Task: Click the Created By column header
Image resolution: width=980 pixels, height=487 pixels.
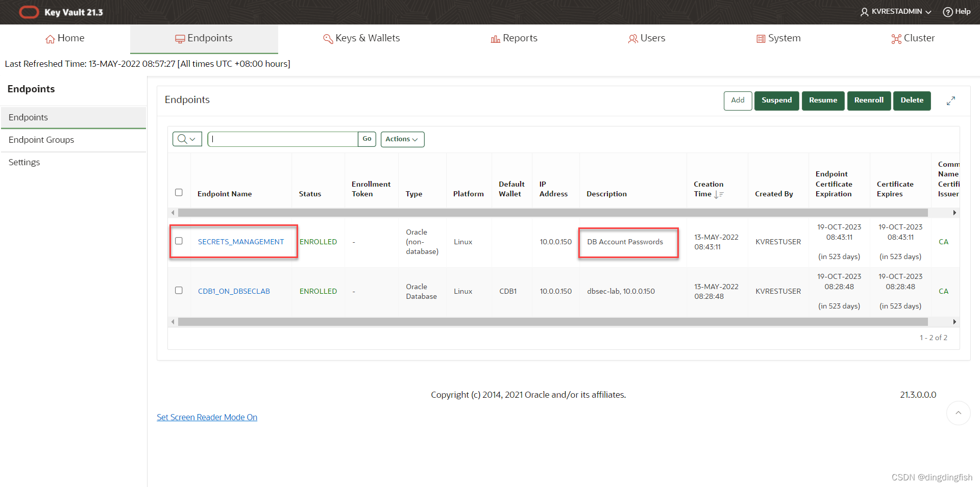Action: click(x=774, y=194)
